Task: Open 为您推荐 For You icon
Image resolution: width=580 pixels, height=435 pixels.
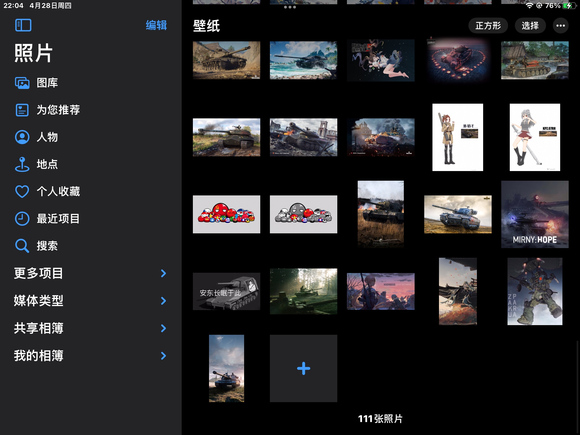Action: 22,110
